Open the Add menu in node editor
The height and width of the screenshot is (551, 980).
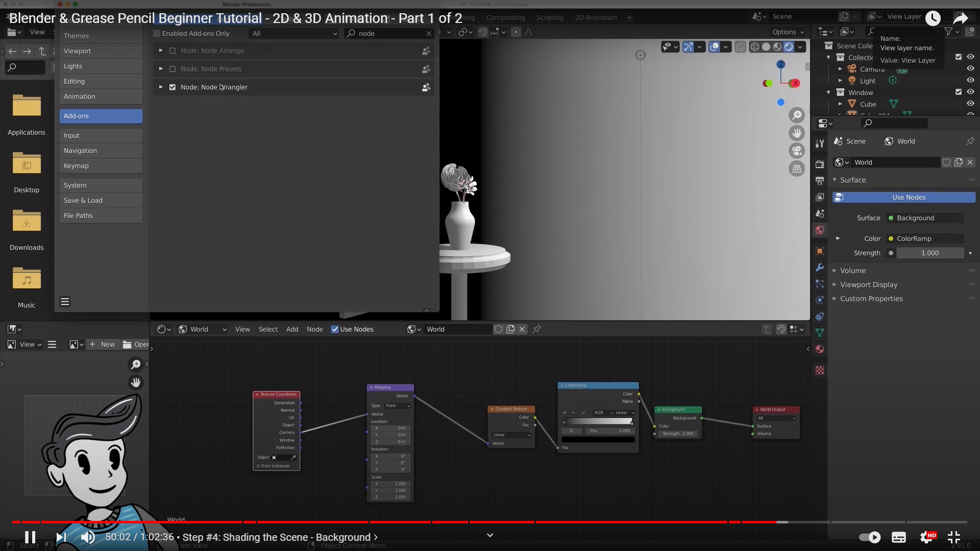pyautogui.click(x=292, y=329)
